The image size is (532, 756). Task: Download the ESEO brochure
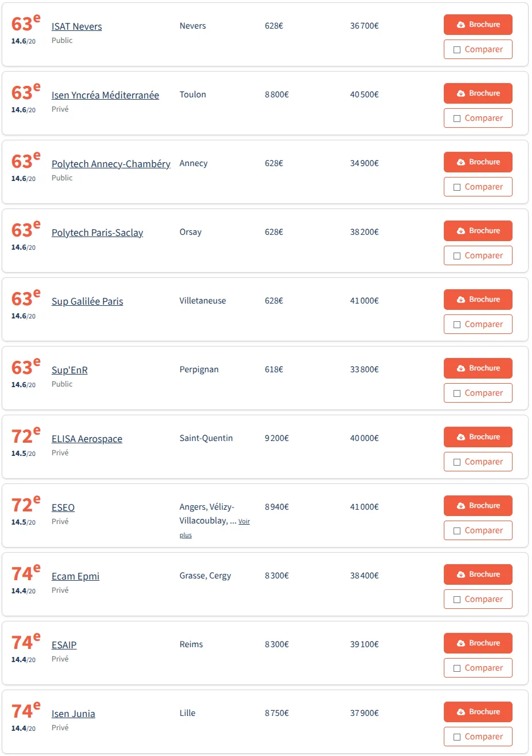[x=478, y=506]
